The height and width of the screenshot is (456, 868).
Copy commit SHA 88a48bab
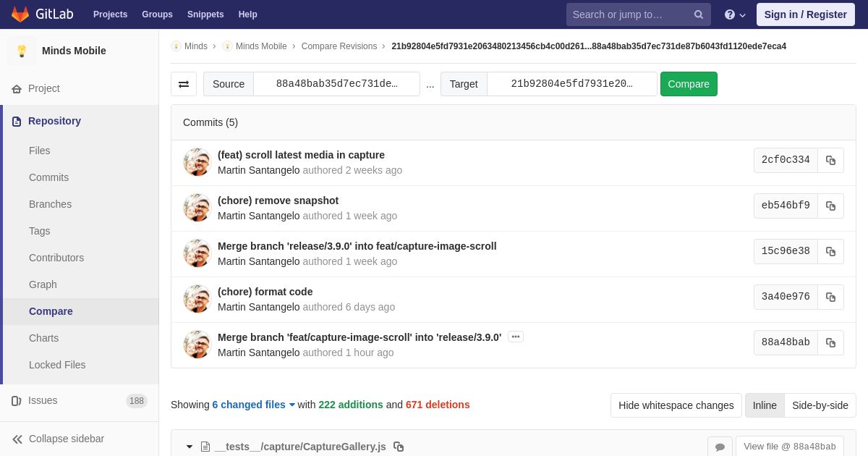830,343
